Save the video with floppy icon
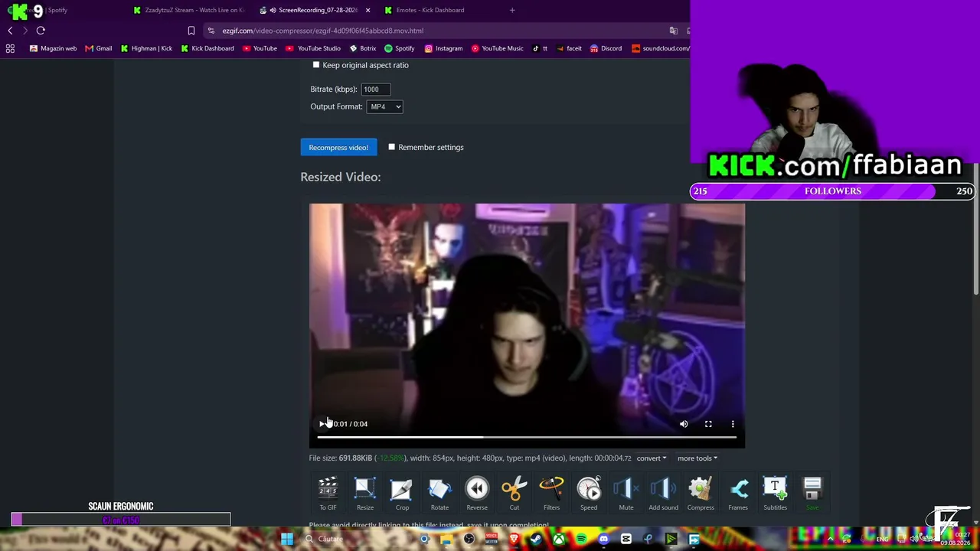980x551 pixels. tap(812, 494)
